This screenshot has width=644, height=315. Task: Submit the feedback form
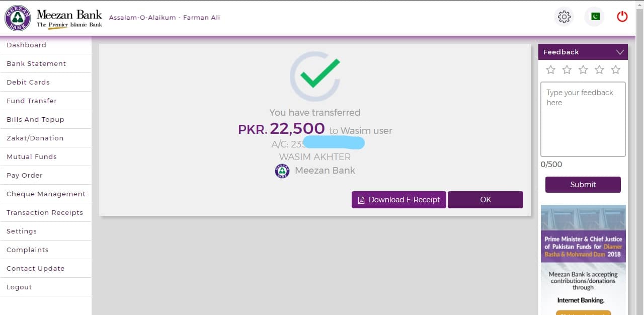[x=583, y=185]
